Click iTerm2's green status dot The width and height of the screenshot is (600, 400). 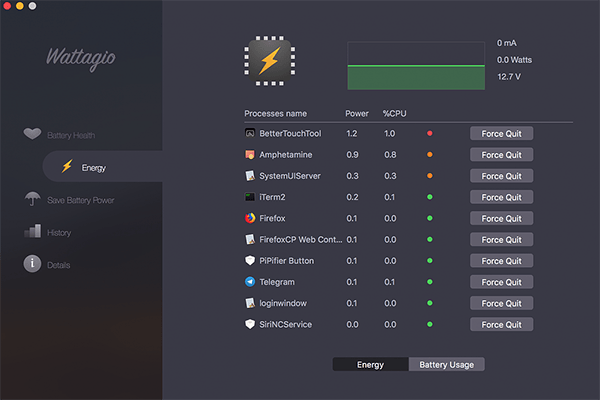430,197
